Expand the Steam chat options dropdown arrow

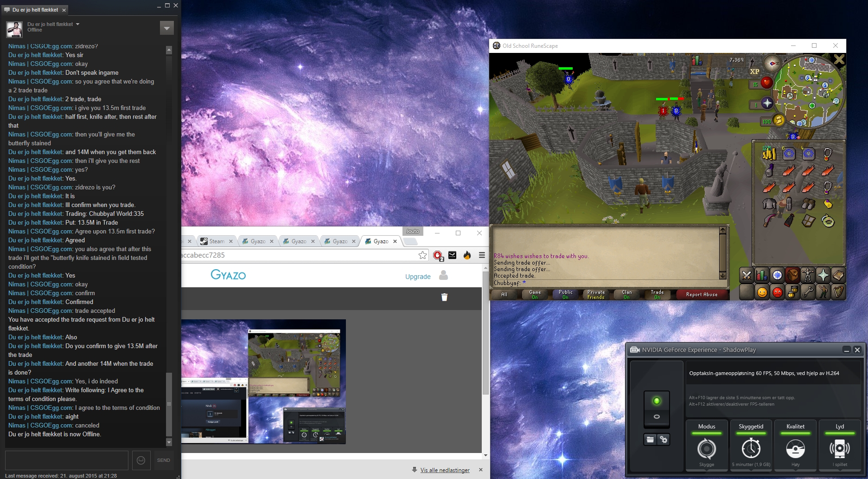(166, 28)
